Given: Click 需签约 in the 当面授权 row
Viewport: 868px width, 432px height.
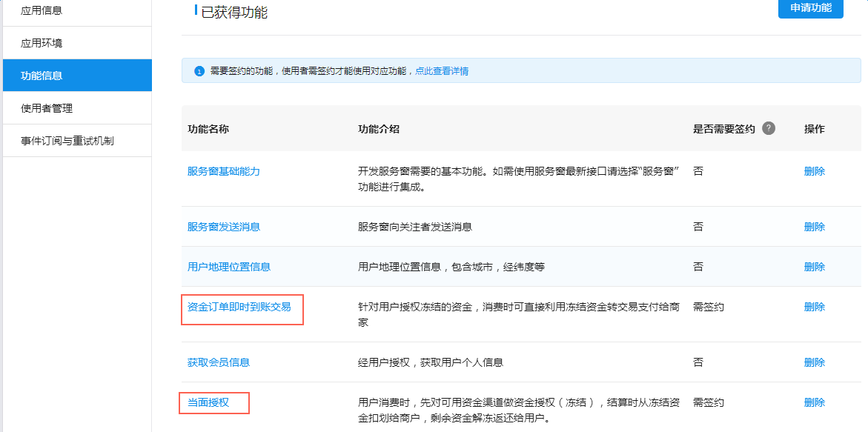Looking at the screenshot, I should [708, 402].
